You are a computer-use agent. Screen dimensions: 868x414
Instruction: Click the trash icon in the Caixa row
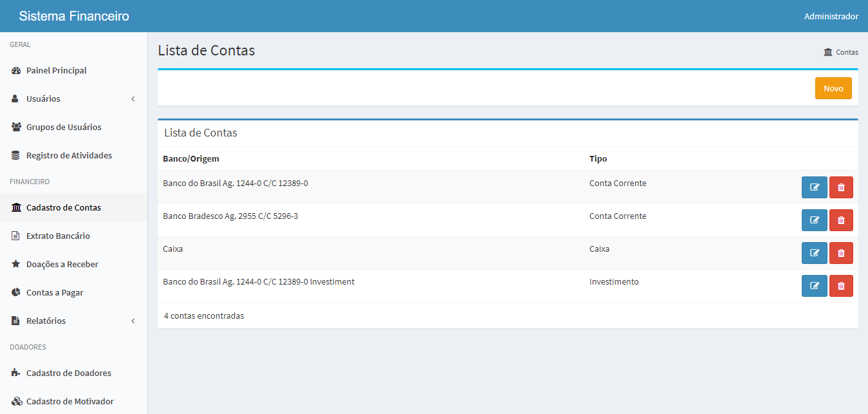[x=841, y=253]
